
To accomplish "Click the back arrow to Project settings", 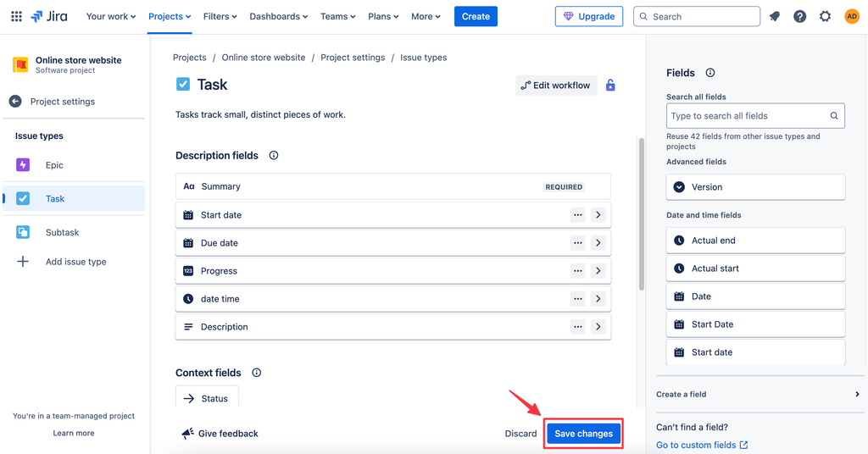I will (x=15, y=102).
